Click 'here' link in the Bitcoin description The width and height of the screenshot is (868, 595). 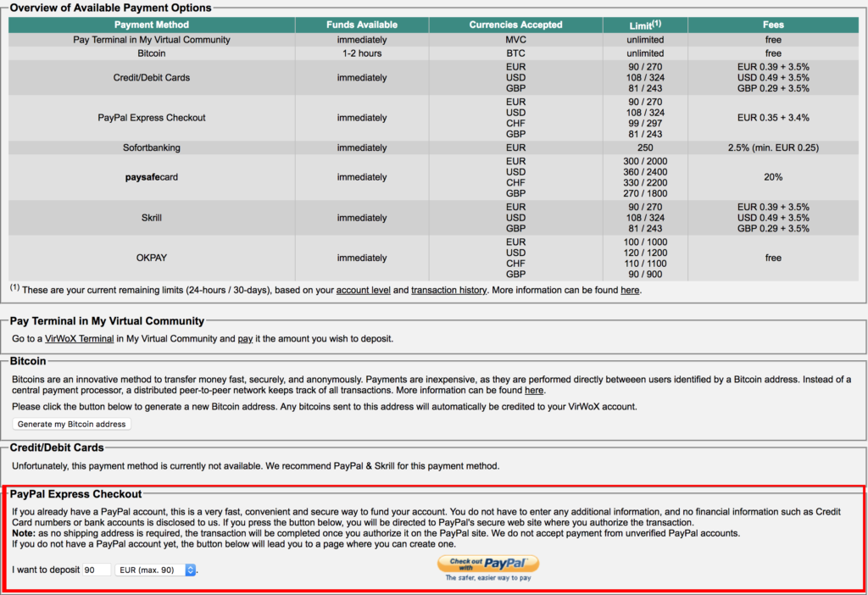tap(534, 391)
